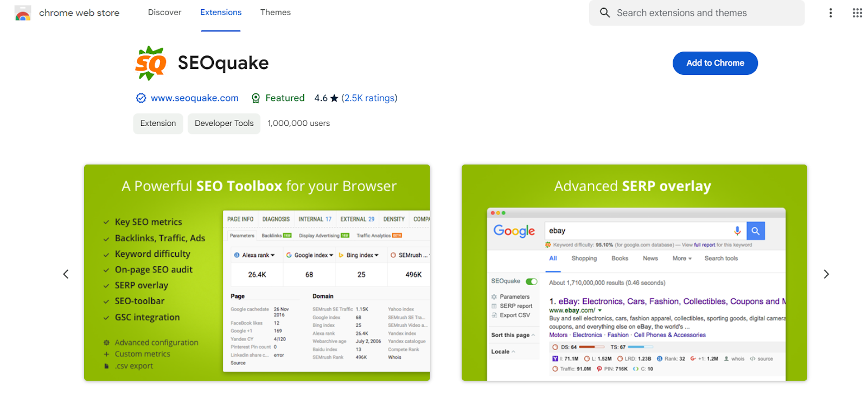Click the News tab in SERP screenshot

(650, 259)
